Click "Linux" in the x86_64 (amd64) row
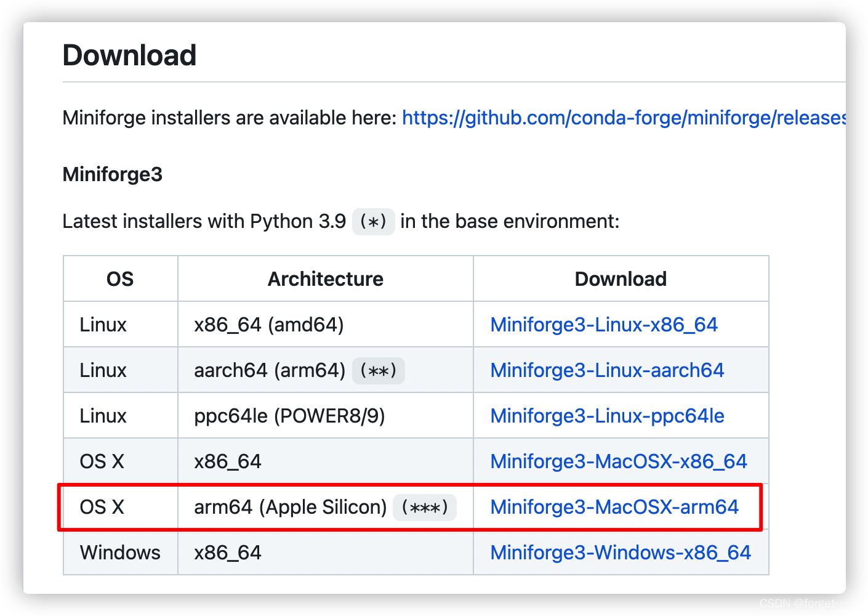The width and height of the screenshot is (868, 616). [x=103, y=325]
